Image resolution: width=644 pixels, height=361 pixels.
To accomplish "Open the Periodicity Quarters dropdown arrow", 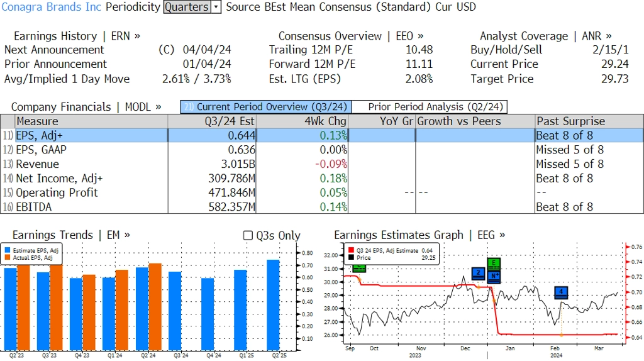I will click(216, 7).
